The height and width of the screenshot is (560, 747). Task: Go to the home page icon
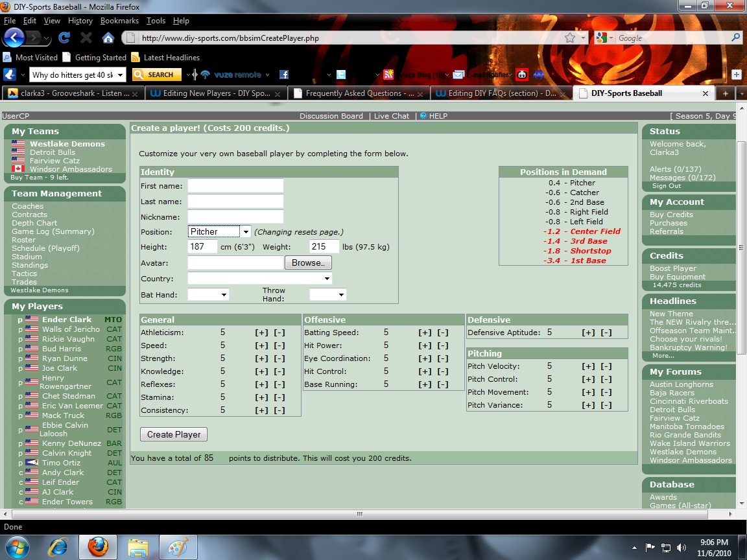(x=108, y=38)
